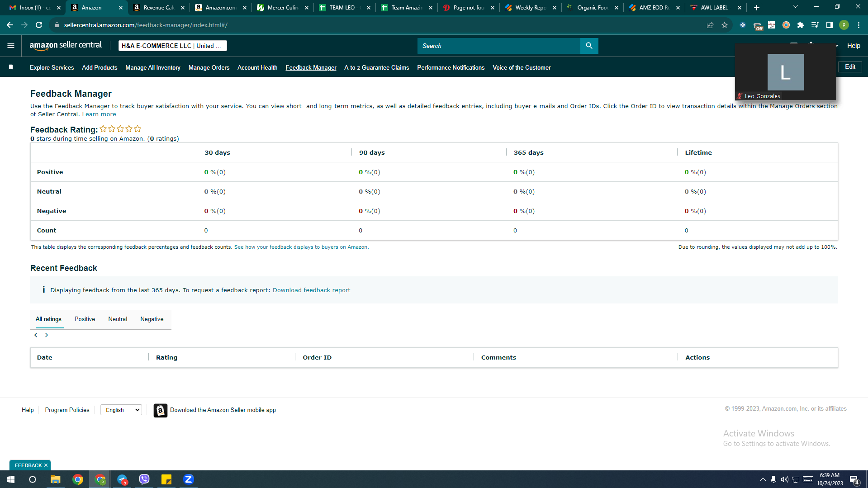Open Account Health
This screenshot has width=868, height=488.
pos(257,68)
